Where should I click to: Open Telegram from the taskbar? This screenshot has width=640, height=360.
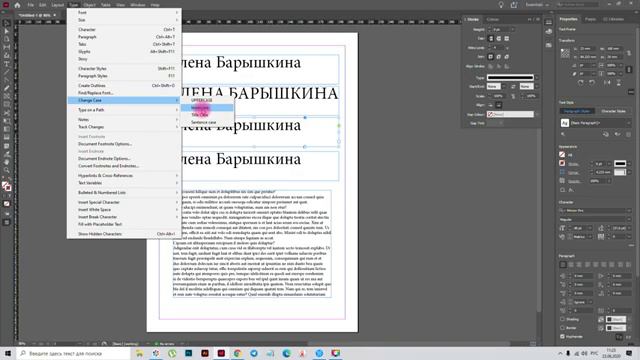(x=254, y=353)
